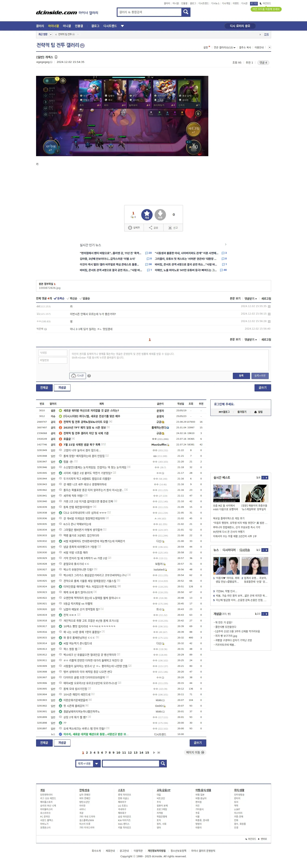
Task: Click the search magnifier button in header
Action: coord(186,12)
